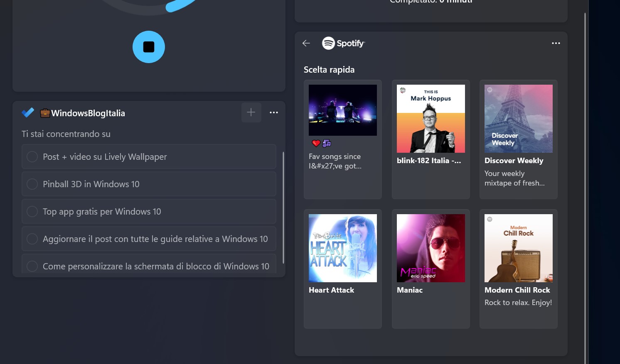Open Fav songs playlist cover

tap(343, 110)
